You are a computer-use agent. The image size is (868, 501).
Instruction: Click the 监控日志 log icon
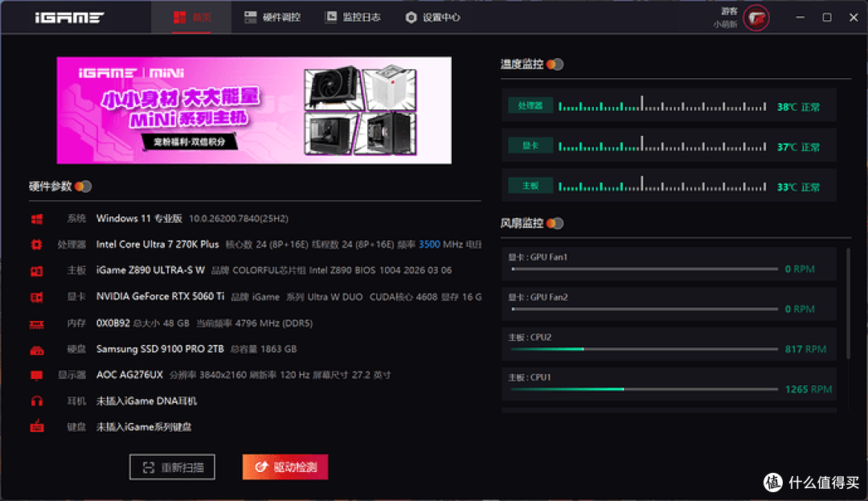pos(330,17)
